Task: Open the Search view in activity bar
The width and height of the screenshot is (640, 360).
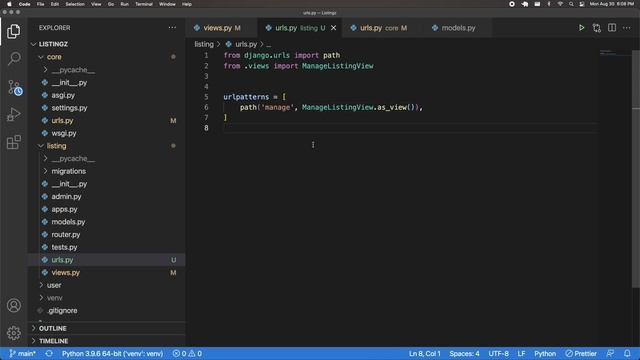Action: pos(14,59)
